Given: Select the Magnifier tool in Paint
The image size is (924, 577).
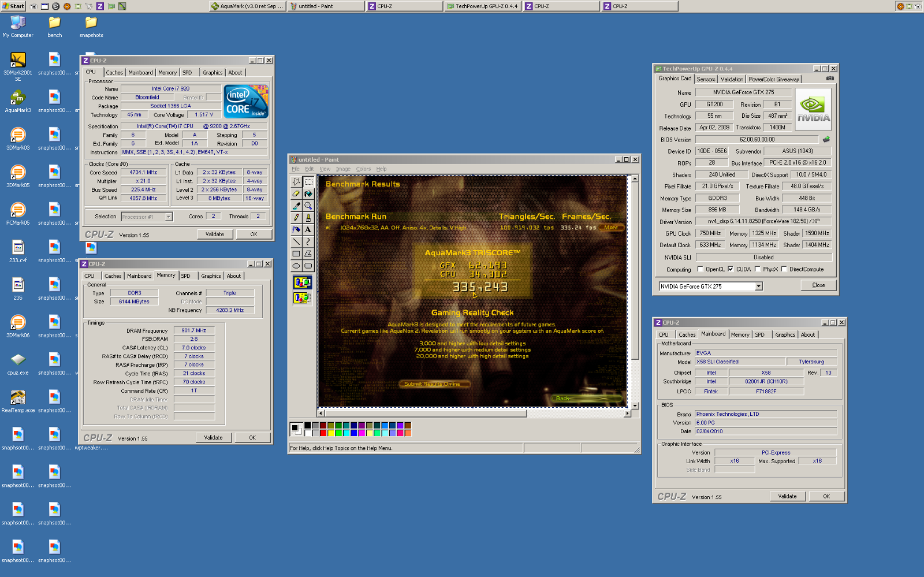Looking at the screenshot, I should [308, 206].
